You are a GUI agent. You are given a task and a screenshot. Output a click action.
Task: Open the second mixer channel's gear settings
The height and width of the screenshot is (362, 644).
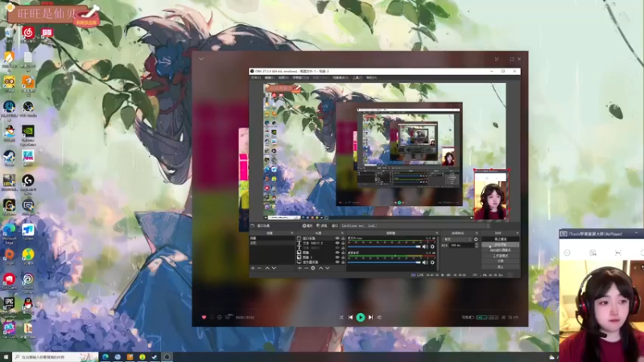432,263
